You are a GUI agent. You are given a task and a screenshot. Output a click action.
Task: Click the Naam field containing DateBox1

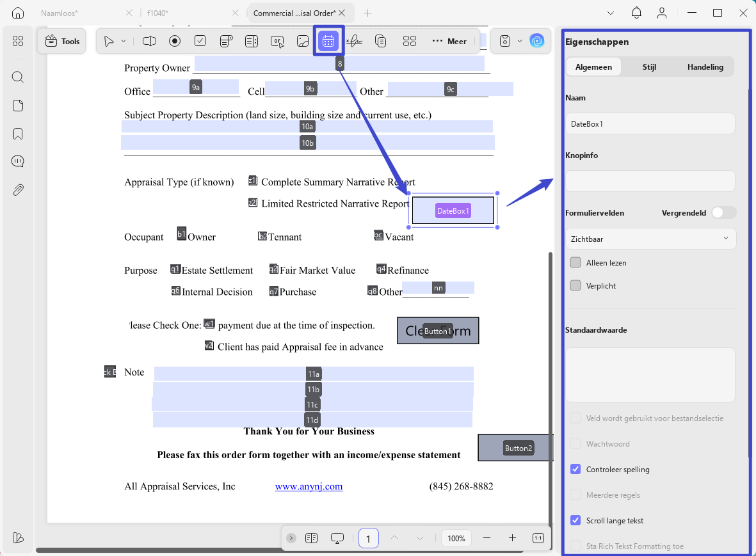(650, 124)
